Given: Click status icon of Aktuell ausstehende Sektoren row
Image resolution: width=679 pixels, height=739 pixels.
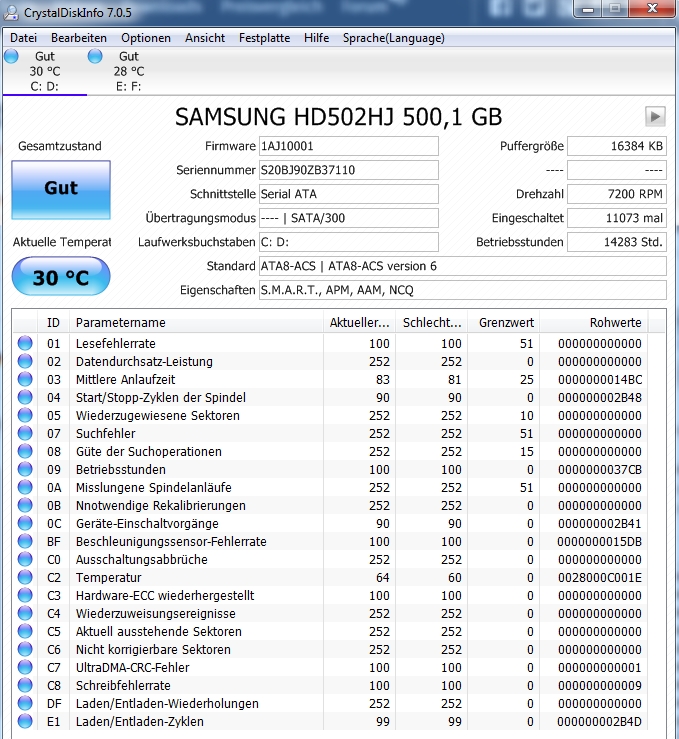Looking at the screenshot, I should [25, 631].
